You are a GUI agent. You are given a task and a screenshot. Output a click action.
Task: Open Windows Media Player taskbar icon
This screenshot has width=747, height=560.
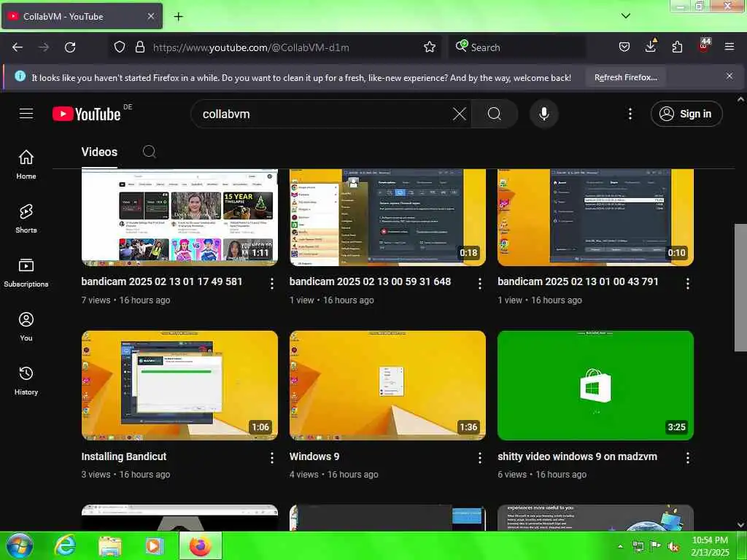tap(154, 546)
